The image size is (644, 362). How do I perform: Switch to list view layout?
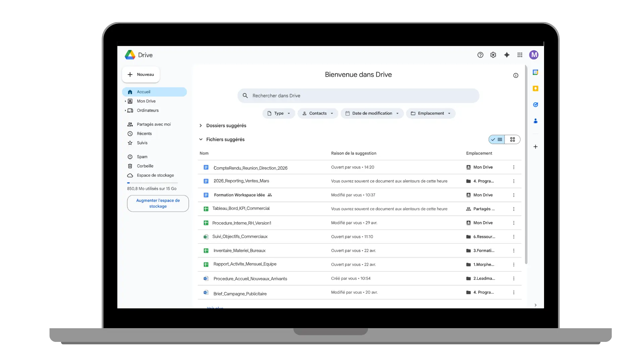[497, 139]
